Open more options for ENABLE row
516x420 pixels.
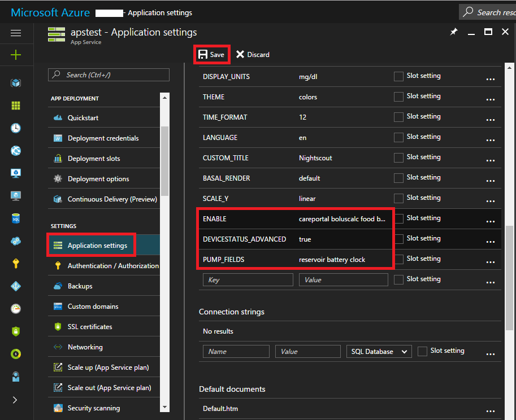[x=491, y=221]
